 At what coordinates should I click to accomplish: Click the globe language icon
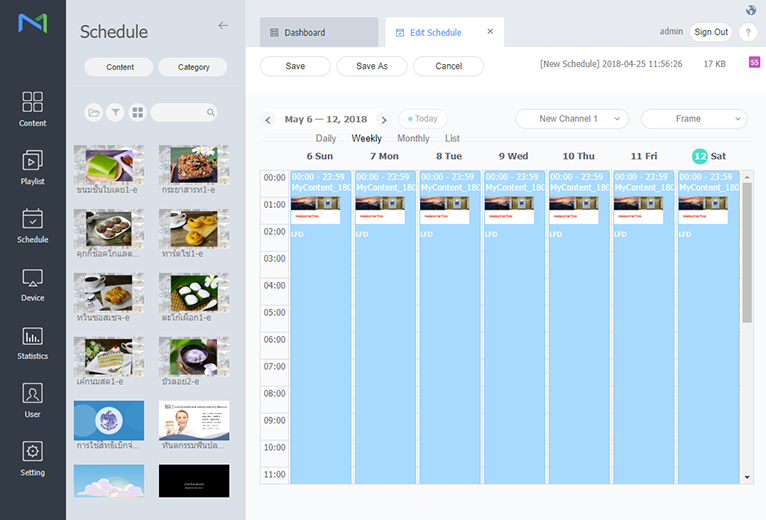click(x=751, y=10)
